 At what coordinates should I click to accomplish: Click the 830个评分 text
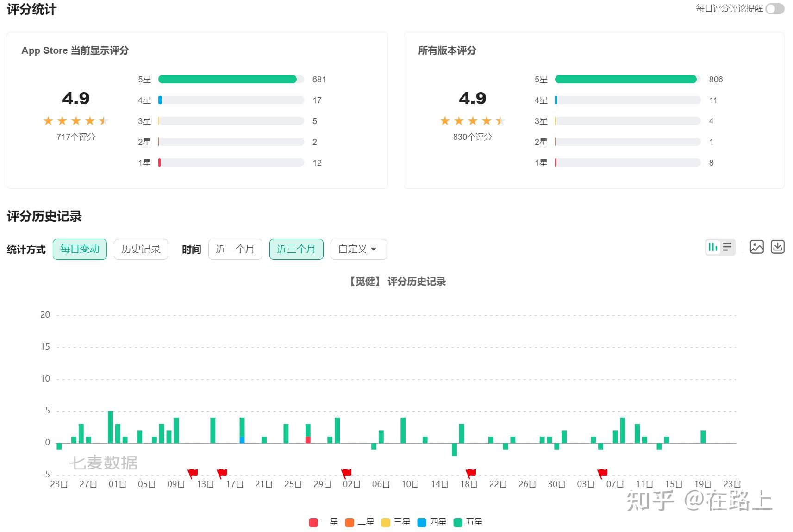473,137
